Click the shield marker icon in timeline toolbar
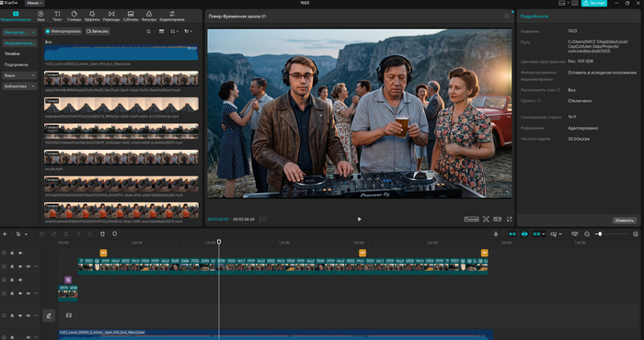 pos(115,233)
